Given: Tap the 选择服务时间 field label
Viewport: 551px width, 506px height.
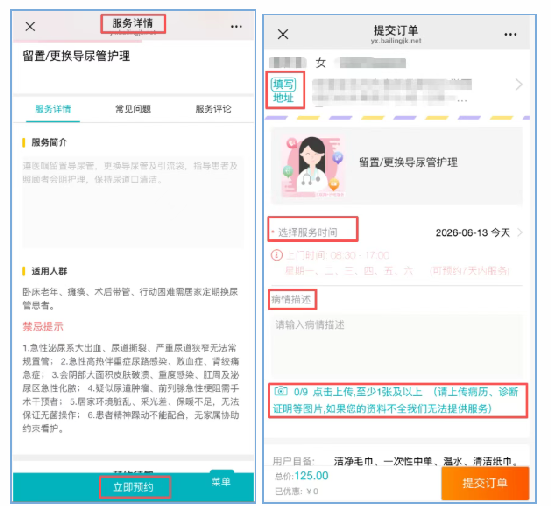Looking at the screenshot, I should (x=307, y=233).
